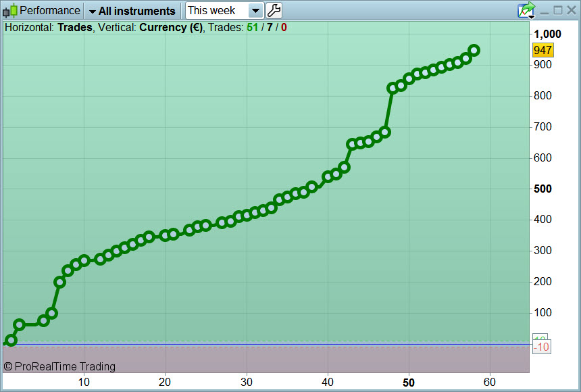Click the Performance title label
Image resolution: width=581 pixels, height=392 pixels.
49,10
